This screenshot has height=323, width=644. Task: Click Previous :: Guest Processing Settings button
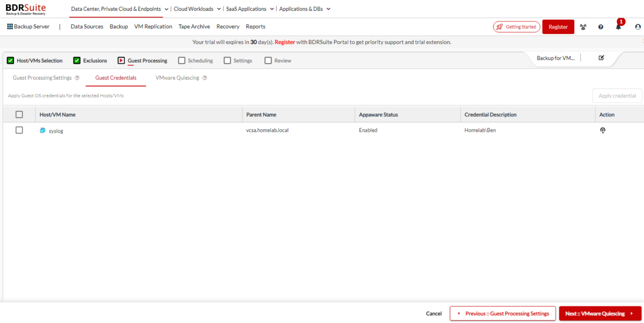tap(502, 313)
